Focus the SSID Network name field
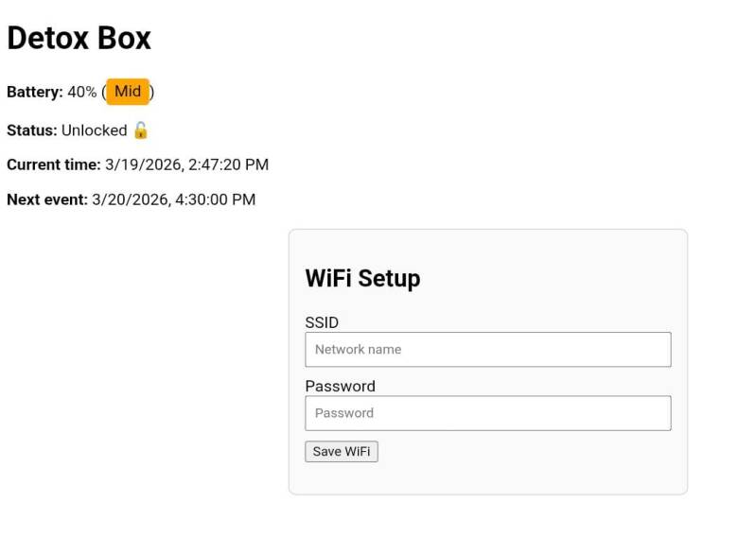Image resolution: width=756 pixels, height=537 pixels. tap(487, 349)
